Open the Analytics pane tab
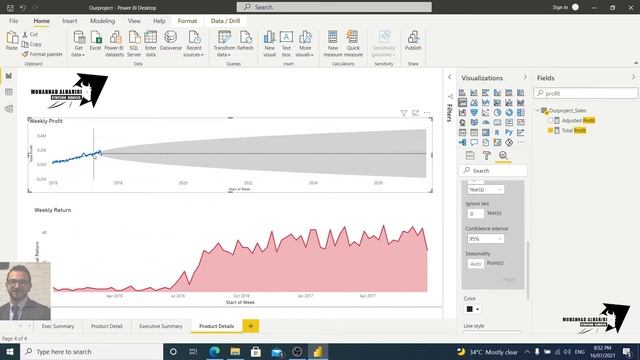 (x=503, y=156)
